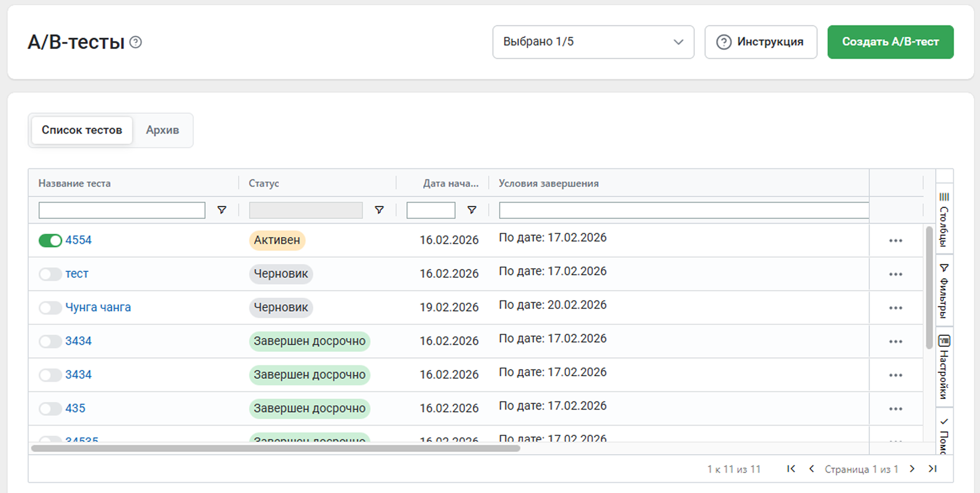Open three-dots menu for test 4554
The image size is (980, 493).
(x=895, y=241)
